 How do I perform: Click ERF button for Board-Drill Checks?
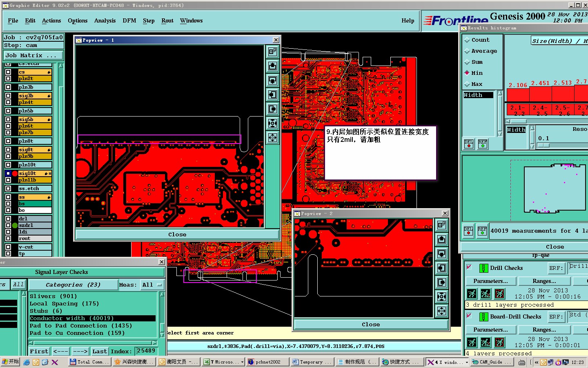(557, 317)
